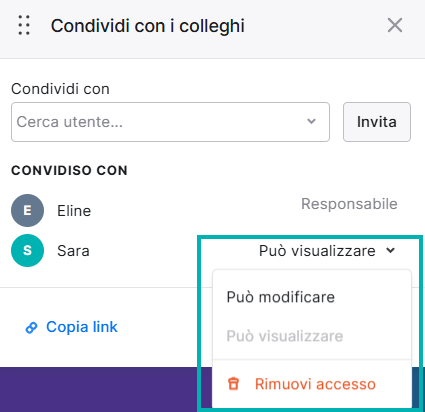Choose Può modificare from the menu
The width and height of the screenshot is (425, 412).
280,297
